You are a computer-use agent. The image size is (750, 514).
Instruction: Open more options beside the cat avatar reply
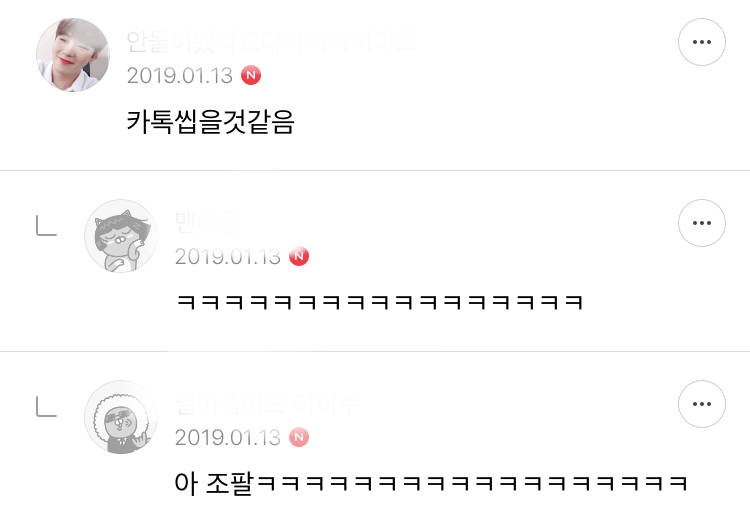702,223
